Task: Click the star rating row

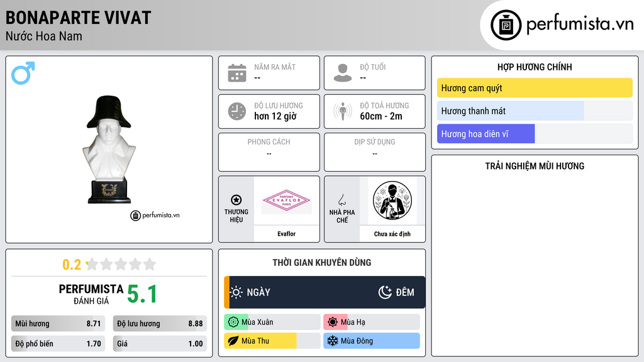Action: [x=121, y=264]
